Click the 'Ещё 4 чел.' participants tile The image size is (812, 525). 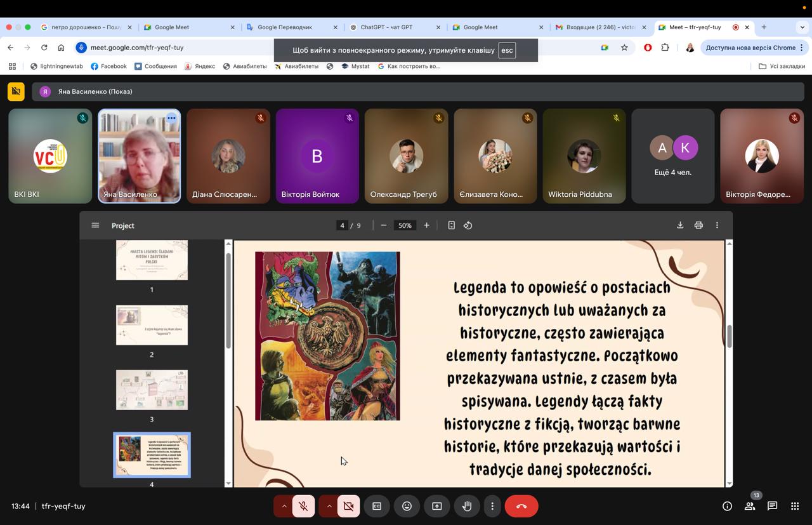tap(672, 156)
